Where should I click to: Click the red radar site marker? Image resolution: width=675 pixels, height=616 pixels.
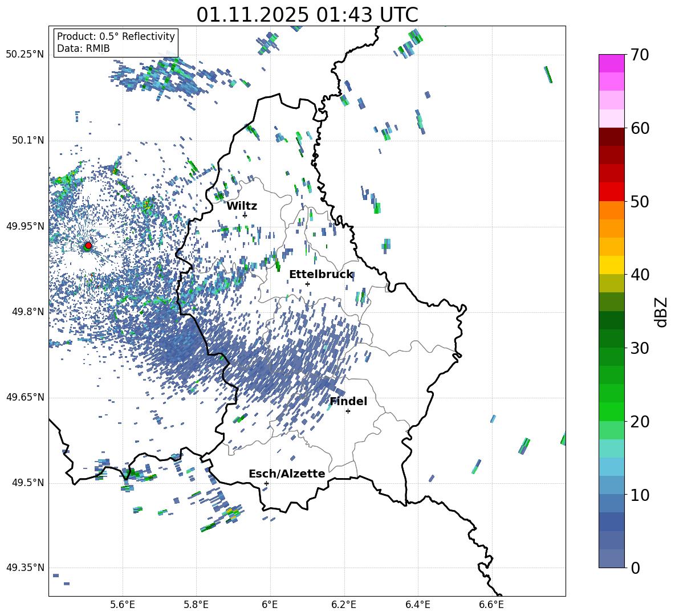[88, 246]
